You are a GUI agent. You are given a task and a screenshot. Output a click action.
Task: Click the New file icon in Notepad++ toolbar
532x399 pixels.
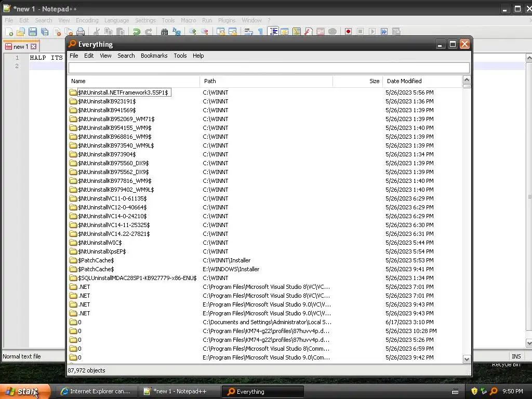coord(9,32)
